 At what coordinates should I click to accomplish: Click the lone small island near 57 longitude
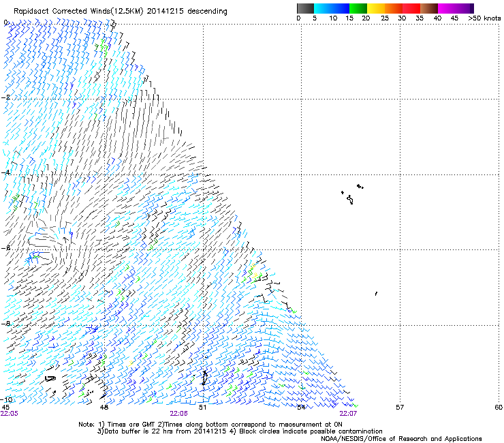[376, 294]
